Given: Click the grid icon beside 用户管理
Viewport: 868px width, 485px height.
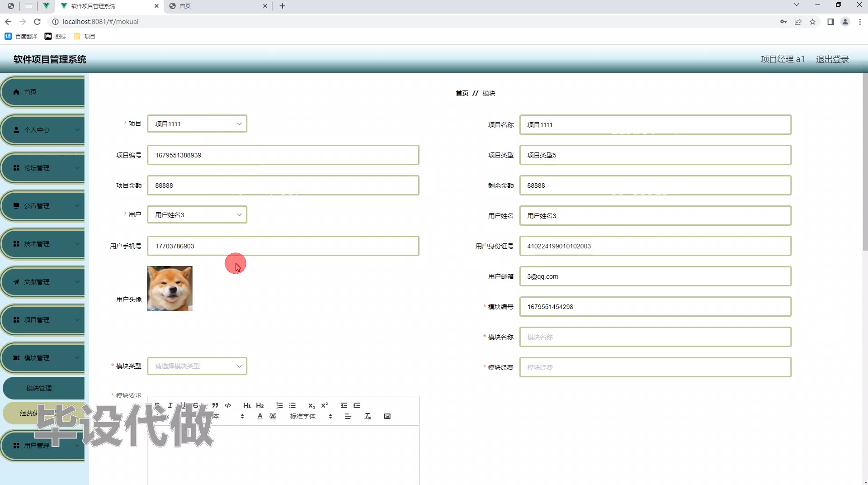Looking at the screenshot, I should coord(16,446).
